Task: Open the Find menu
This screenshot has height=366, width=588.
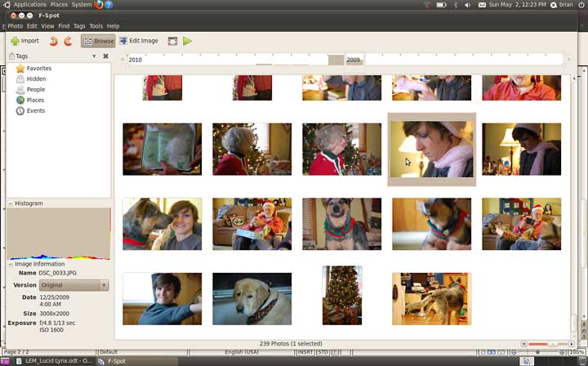Action: 64,26
